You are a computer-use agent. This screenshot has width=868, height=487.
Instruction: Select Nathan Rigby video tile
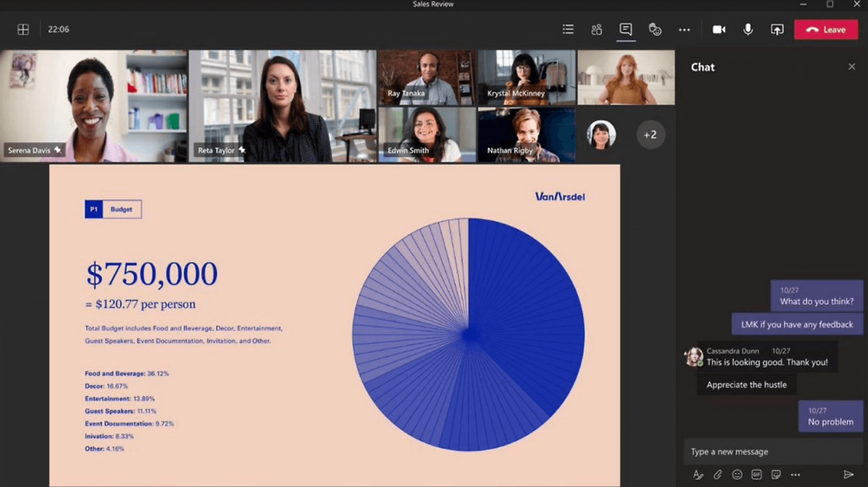[526, 135]
